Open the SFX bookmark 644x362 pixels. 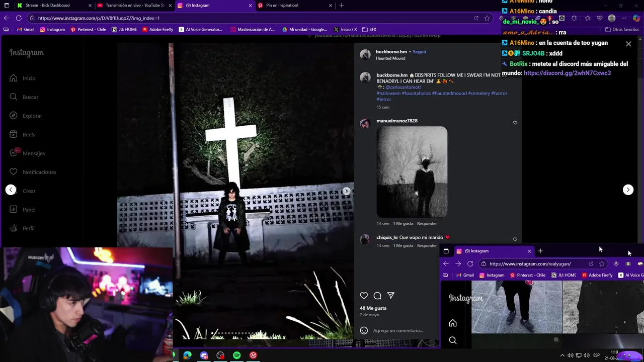pos(369,30)
